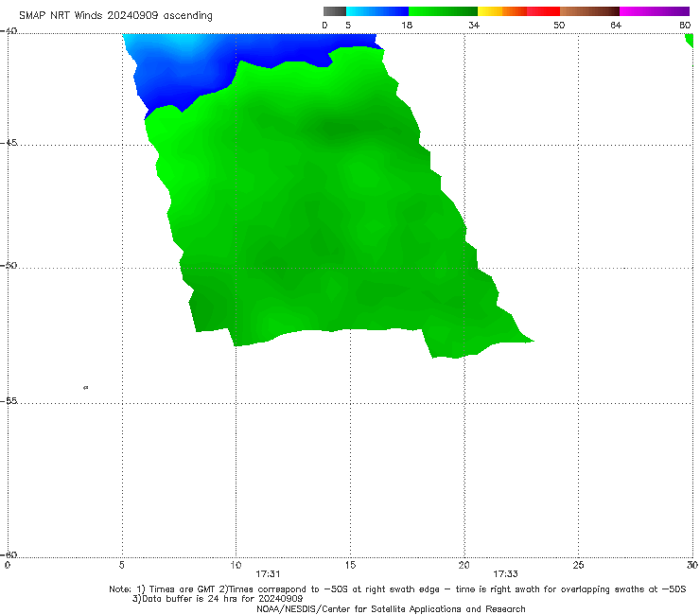Click the longitude label '10' on bottom axis
The image size is (700, 615).
pos(236,566)
